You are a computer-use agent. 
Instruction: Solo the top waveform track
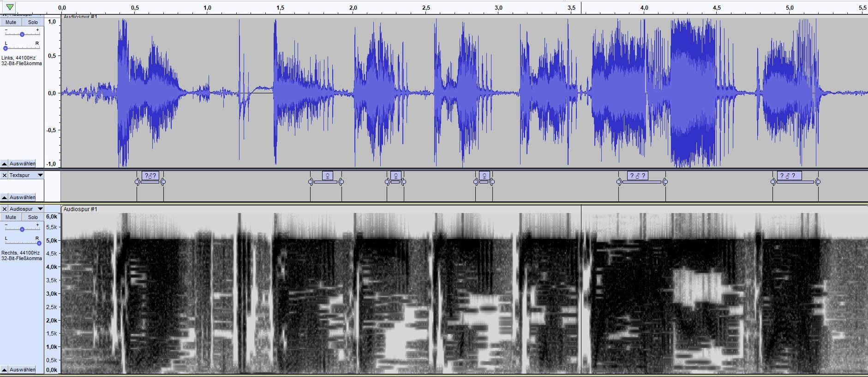[33, 22]
